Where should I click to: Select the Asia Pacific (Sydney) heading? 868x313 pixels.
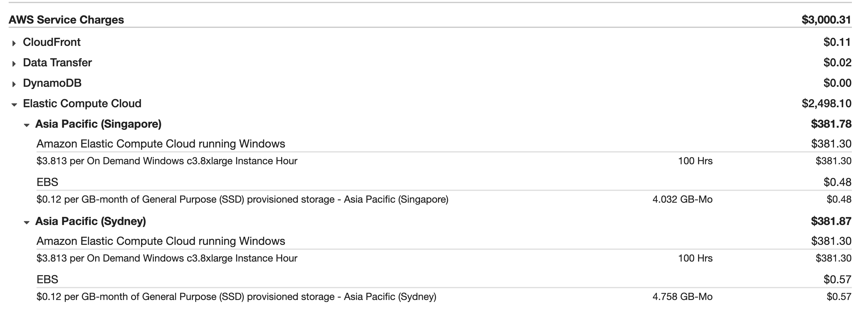pos(90,221)
